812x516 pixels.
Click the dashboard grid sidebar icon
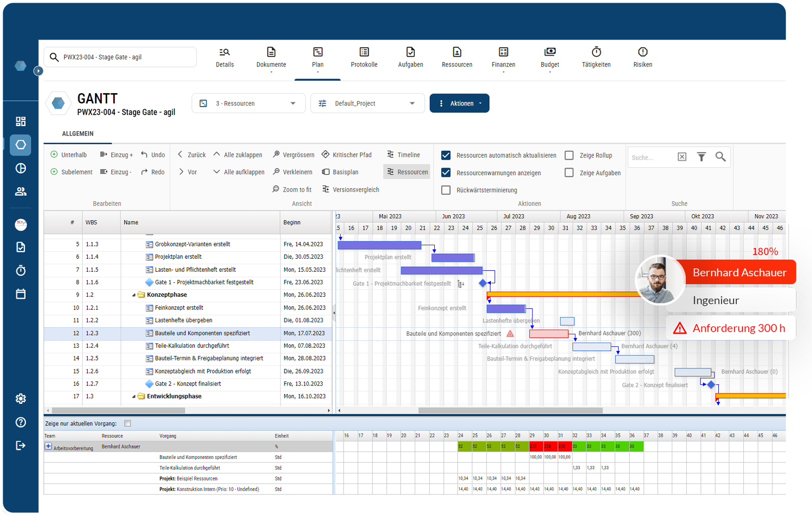21,122
